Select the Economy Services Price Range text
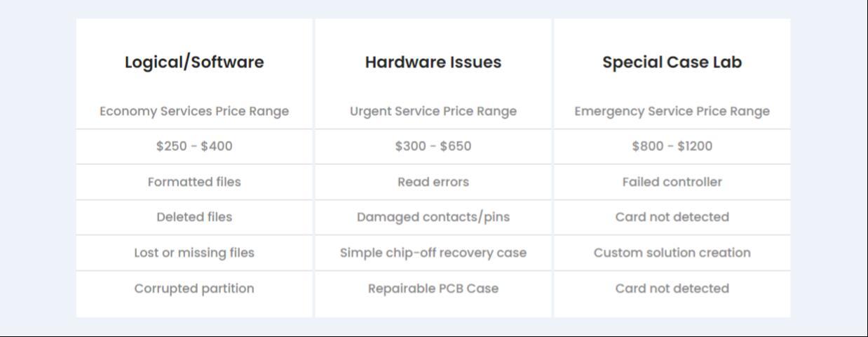This screenshot has height=337, width=868. [194, 111]
